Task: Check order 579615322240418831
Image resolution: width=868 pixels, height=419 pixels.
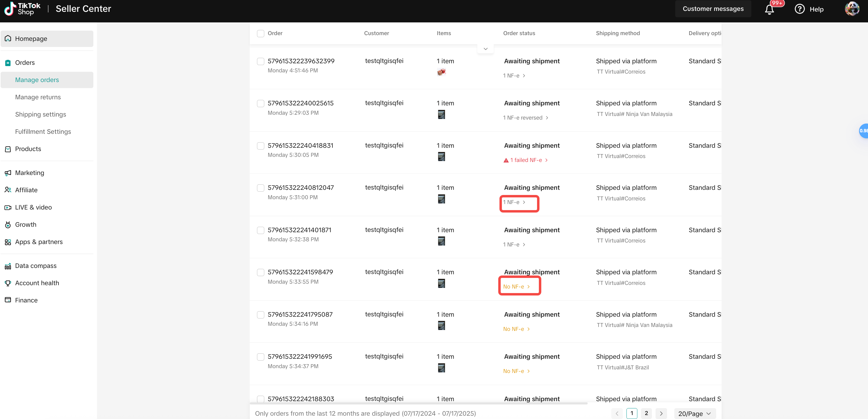Action: point(260,146)
